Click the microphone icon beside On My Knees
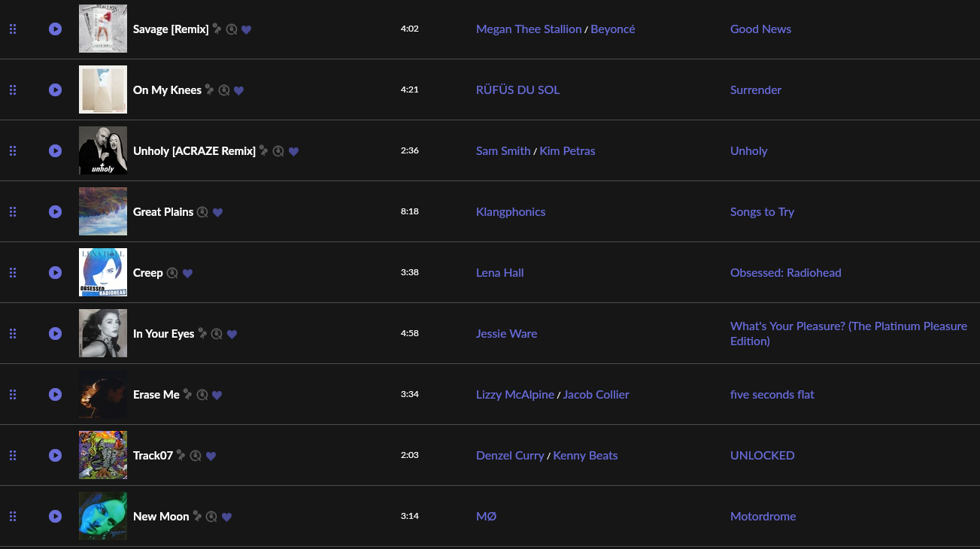The width and height of the screenshot is (980, 549). pos(210,89)
